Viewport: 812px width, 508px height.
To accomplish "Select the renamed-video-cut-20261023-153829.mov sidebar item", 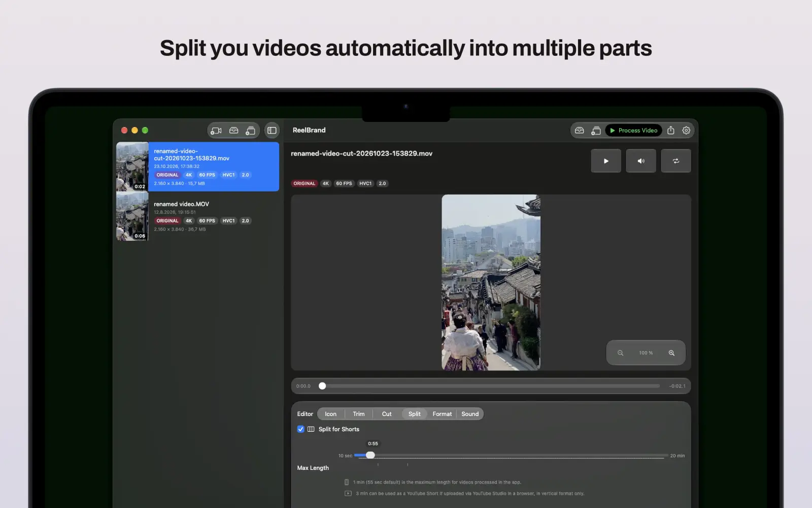I will point(198,167).
